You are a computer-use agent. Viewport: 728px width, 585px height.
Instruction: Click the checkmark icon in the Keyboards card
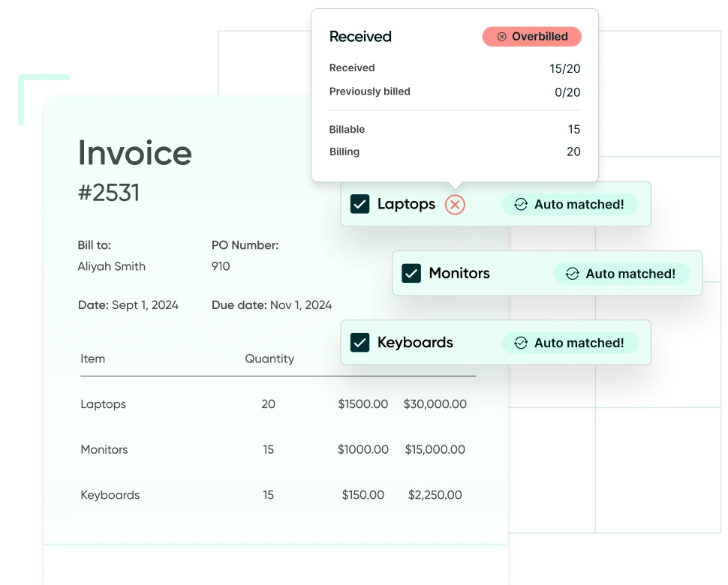359,342
